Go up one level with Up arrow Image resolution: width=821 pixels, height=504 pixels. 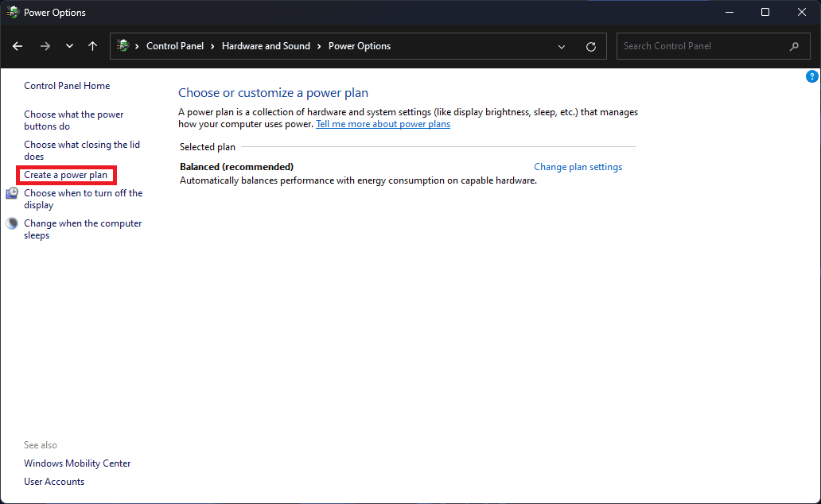93,46
